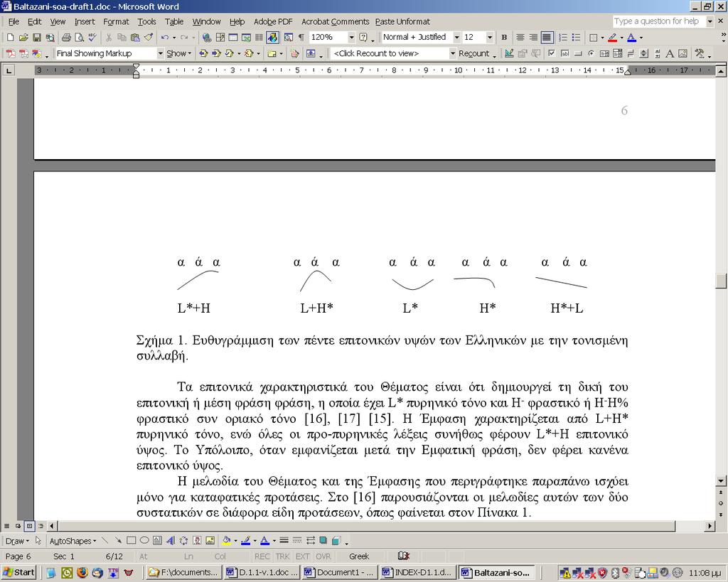Open the Show markup dropdown
728x582 pixels.
(x=178, y=54)
